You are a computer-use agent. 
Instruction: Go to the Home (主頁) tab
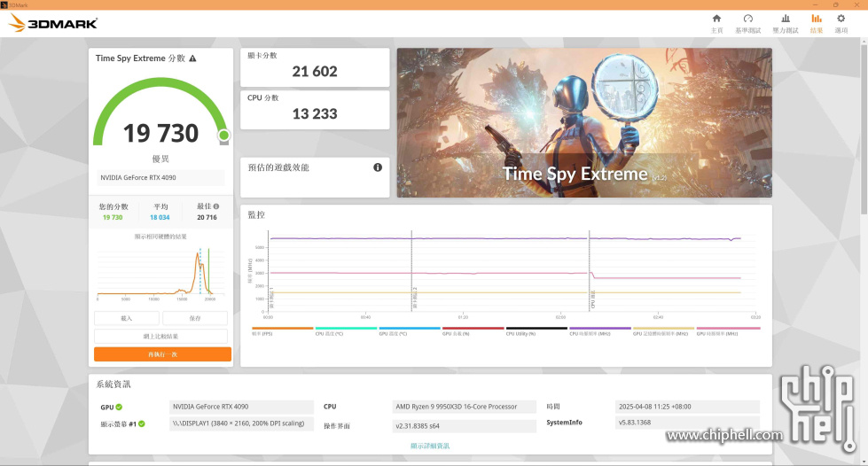pyautogui.click(x=717, y=24)
